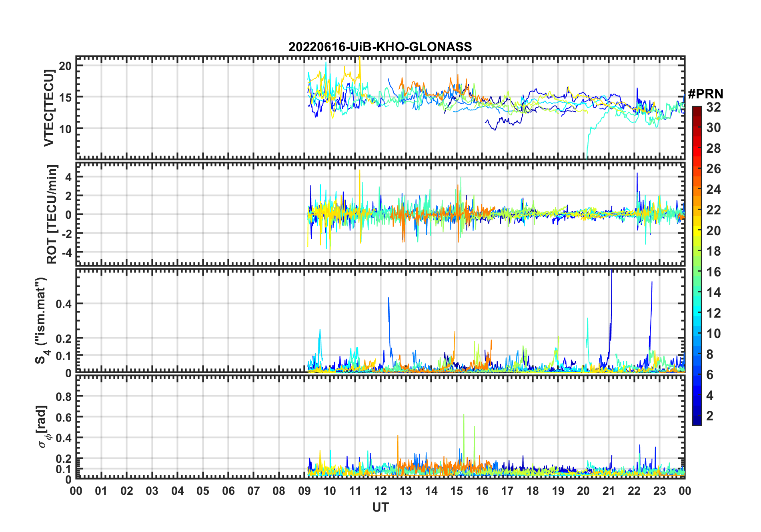Image resolution: width=761 pixels, height=532 pixels.
Task: Click x-axis tick label 09
Action: click(x=304, y=491)
